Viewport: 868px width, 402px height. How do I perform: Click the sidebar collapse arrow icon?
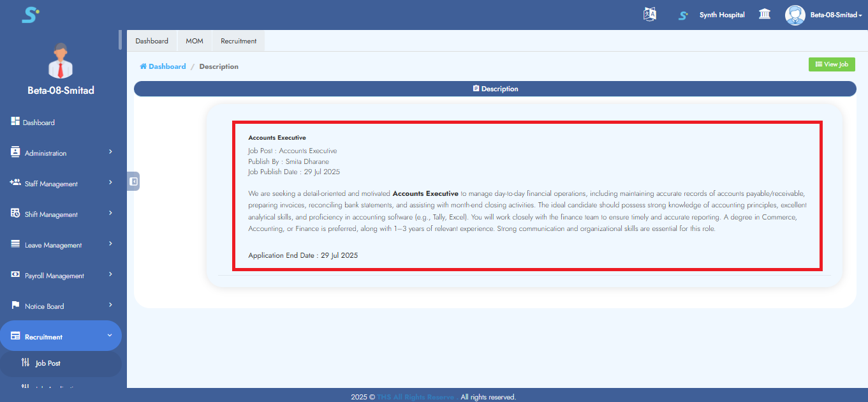click(133, 181)
